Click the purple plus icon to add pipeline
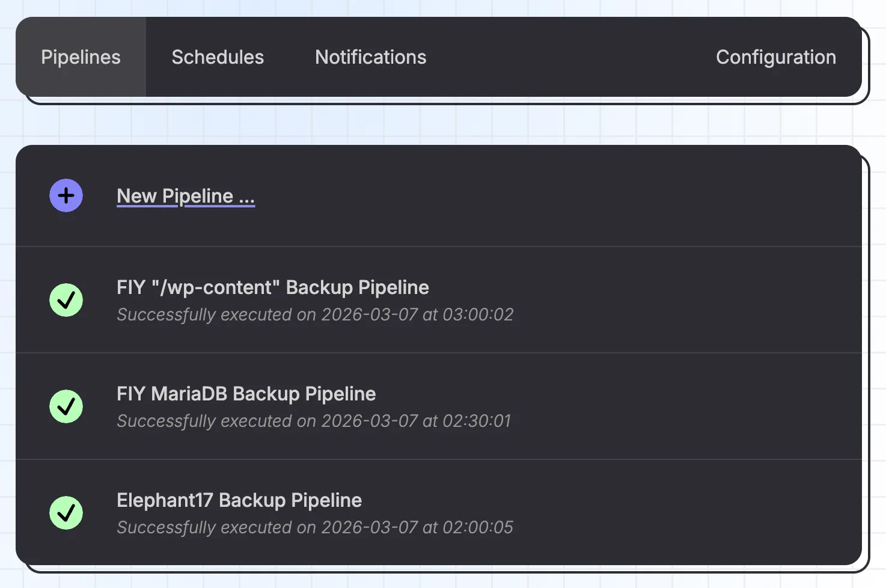Screen dimensions: 886x588 click(x=66, y=195)
